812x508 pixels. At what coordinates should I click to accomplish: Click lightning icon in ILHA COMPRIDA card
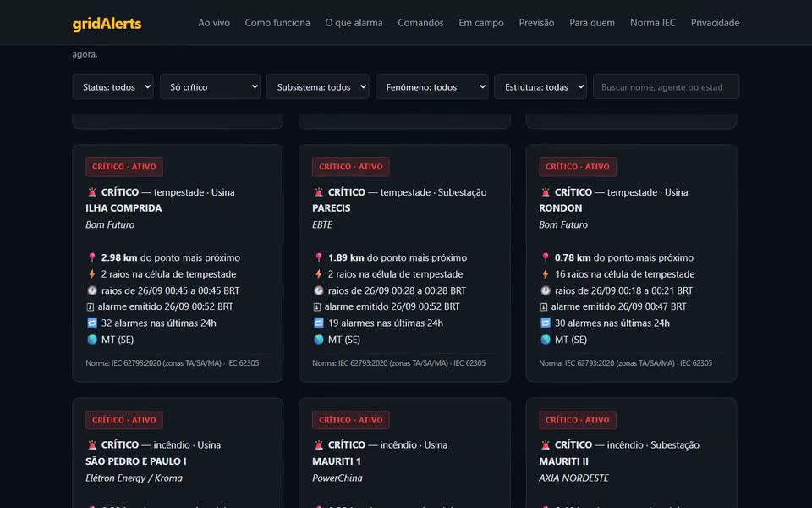(x=92, y=274)
